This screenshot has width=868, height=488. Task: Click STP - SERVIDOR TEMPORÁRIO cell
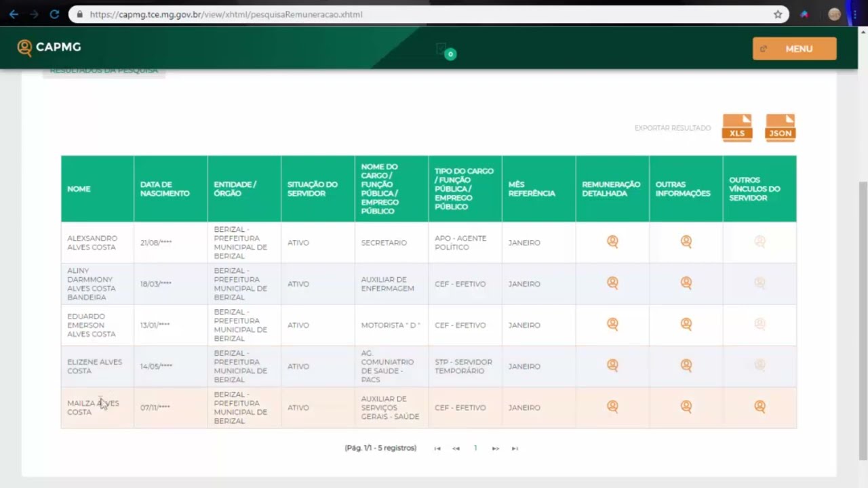[x=464, y=367]
